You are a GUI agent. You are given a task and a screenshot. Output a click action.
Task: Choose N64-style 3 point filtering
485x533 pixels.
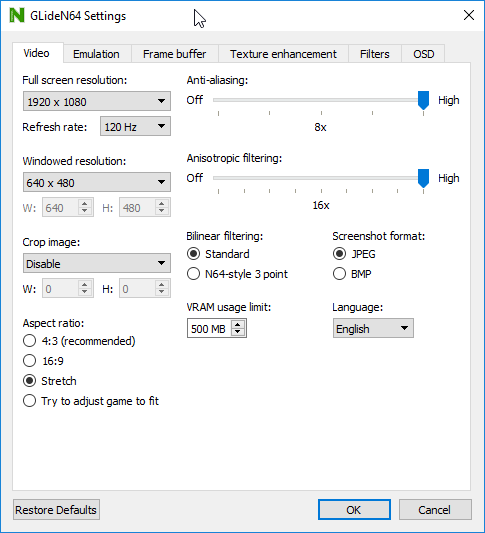pos(237,274)
